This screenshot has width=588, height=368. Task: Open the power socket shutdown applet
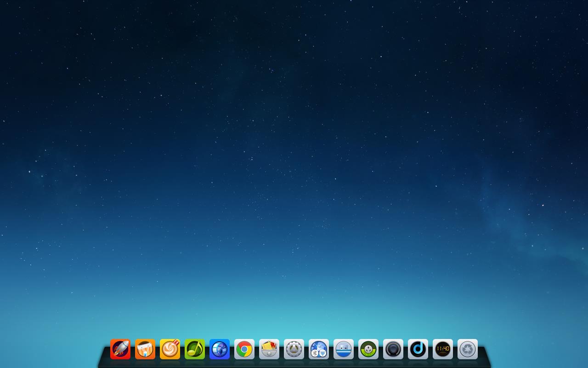point(368,349)
